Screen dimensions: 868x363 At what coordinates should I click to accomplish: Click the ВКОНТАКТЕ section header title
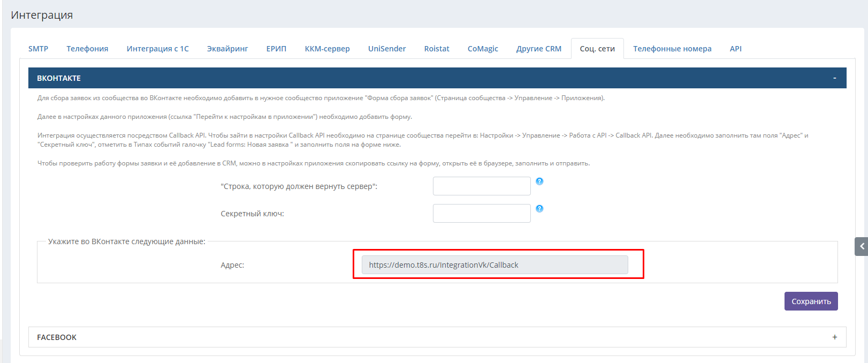59,78
